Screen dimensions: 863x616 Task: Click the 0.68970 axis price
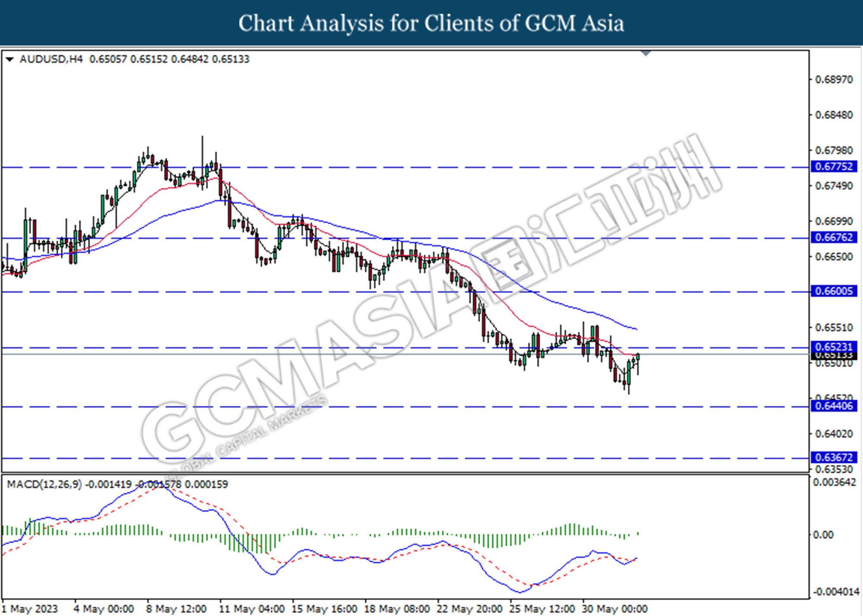(834, 80)
